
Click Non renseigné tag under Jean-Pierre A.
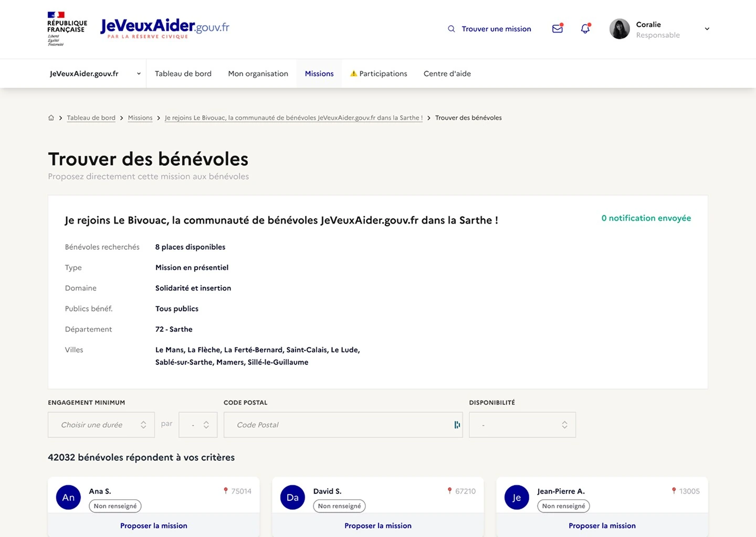tap(563, 506)
